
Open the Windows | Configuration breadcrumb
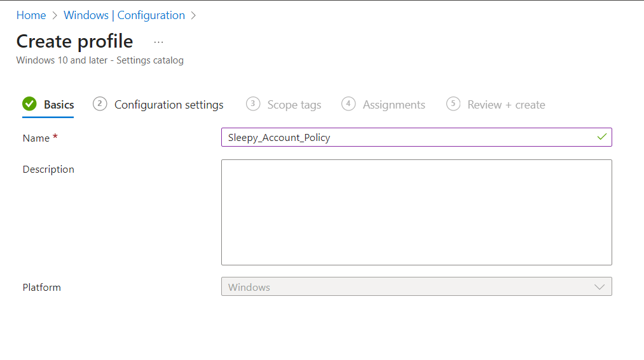pos(124,15)
